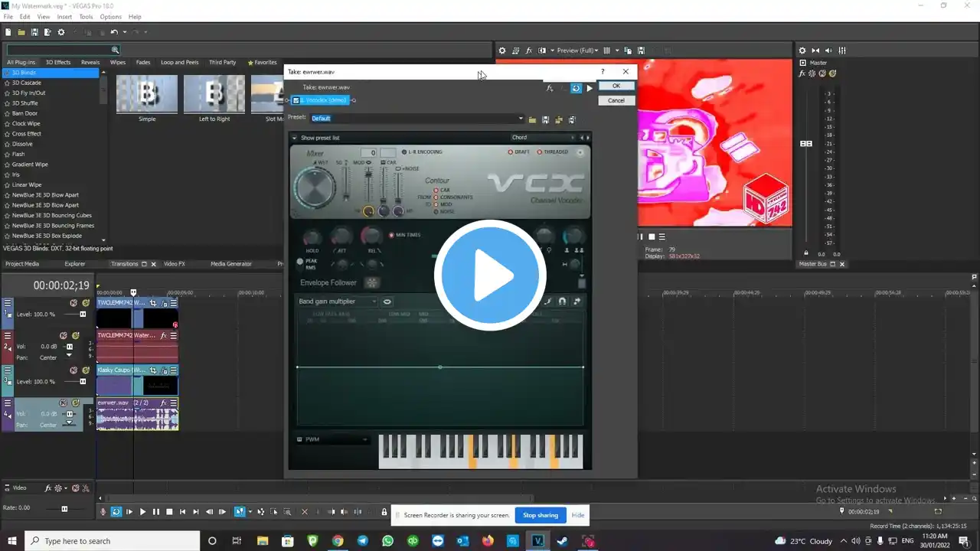Viewport: 980px width, 551px height.
Task: Uncheck the Vocodex (demo) plugin checkbox
Action: [296, 100]
